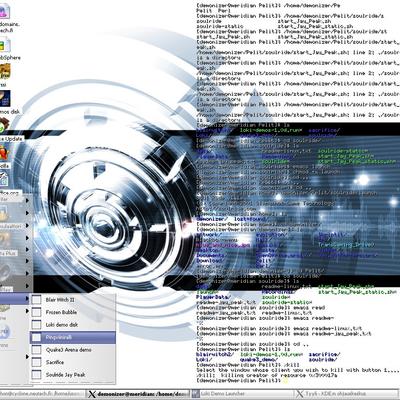Activate the Tyyli KDE ohjauskeskus taskbar entry

[x=347, y=394]
